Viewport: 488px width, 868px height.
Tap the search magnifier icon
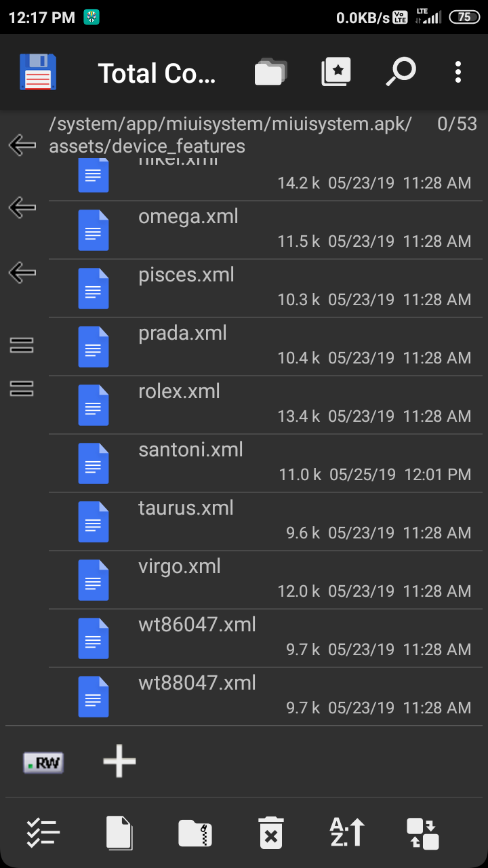point(401,72)
